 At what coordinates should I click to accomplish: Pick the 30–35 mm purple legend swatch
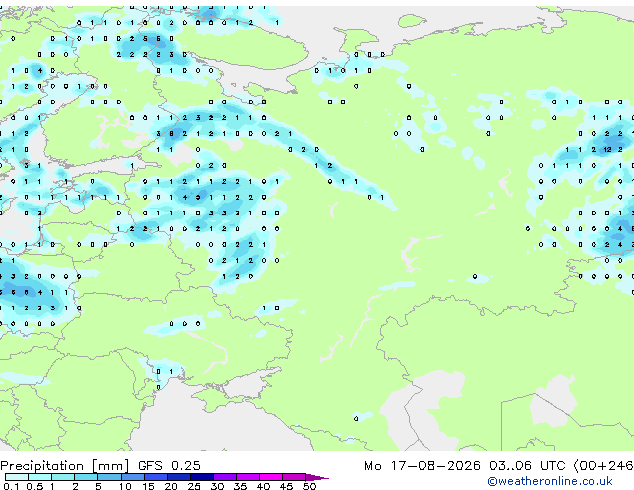(x=225, y=477)
